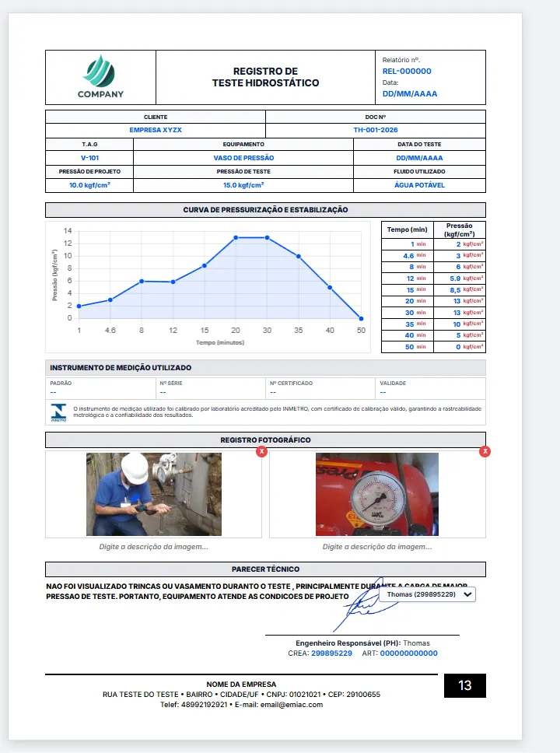Add description under the worker photo

tap(154, 547)
